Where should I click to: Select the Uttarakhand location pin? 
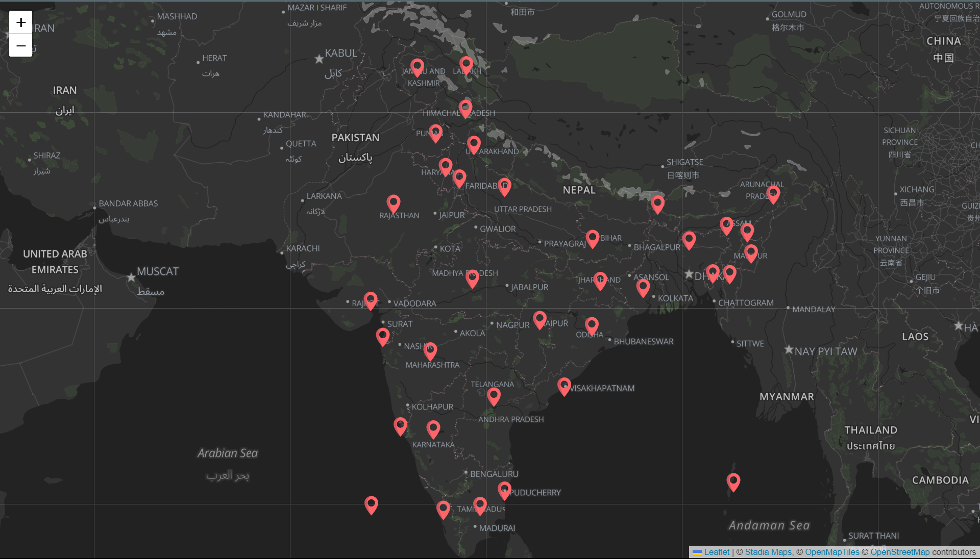474,144
